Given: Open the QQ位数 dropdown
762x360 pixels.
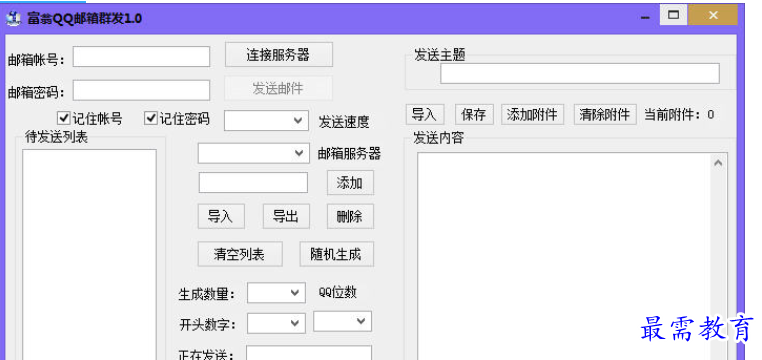Looking at the screenshot, I should pyautogui.click(x=343, y=321).
